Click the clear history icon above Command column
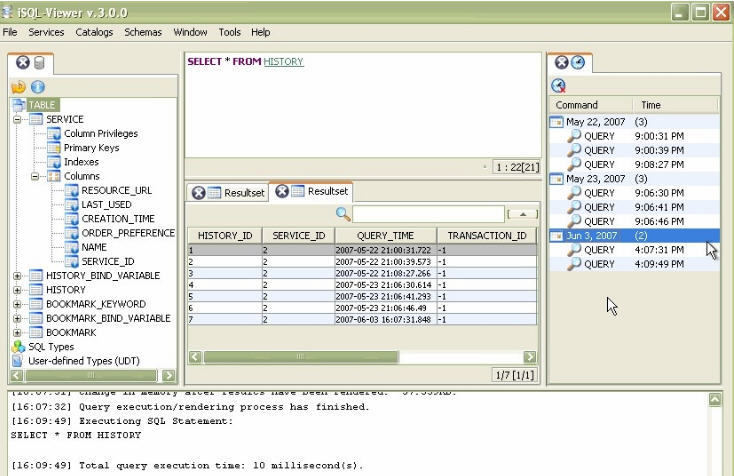 click(x=558, y=86)
